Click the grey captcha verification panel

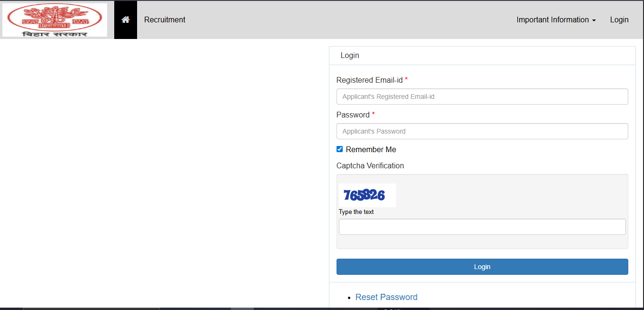click(482, 212)
